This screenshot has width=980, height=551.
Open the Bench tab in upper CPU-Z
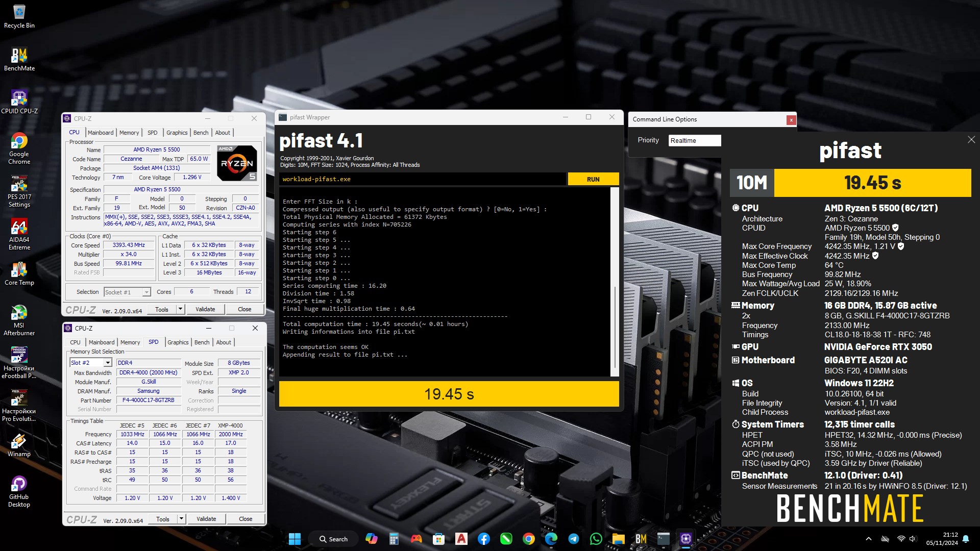click(x=201, y=133)
